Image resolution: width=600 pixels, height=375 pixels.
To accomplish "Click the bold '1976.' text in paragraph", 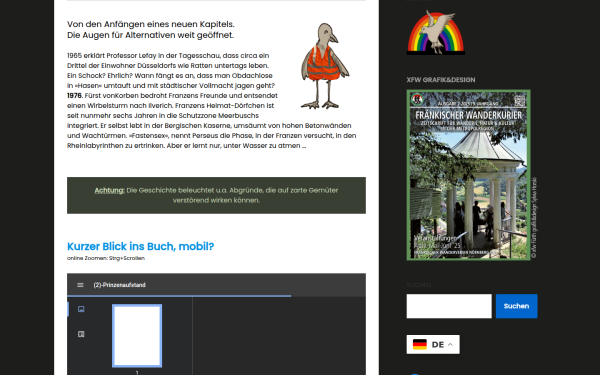I will tap(75, 96).
